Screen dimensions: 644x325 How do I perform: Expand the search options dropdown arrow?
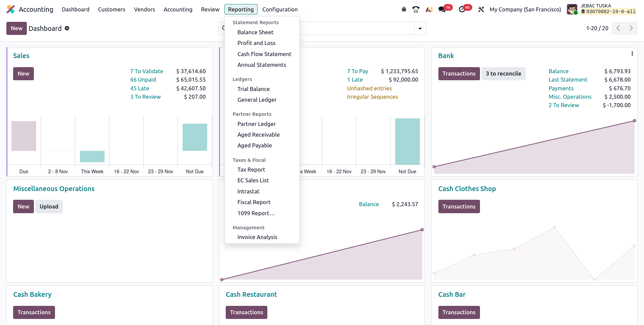click(420, 29)
